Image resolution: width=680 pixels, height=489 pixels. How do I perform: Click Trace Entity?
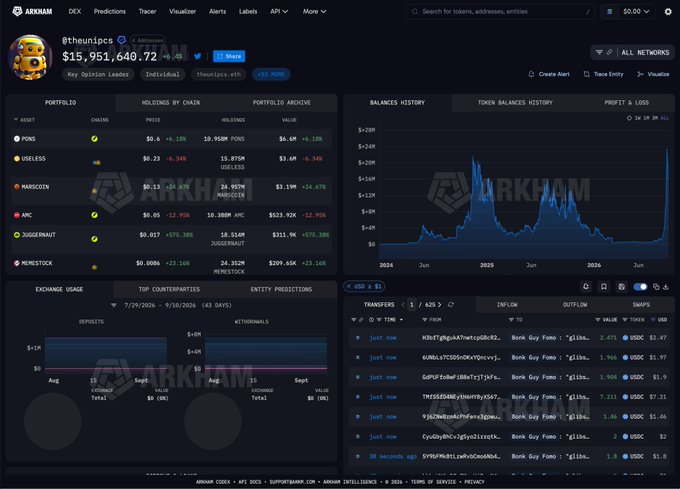coord(603,74)
